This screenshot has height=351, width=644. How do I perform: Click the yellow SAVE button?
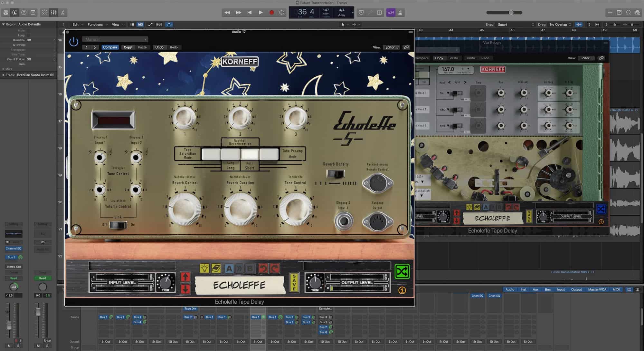pyautogui.click(x=294, y=282)
